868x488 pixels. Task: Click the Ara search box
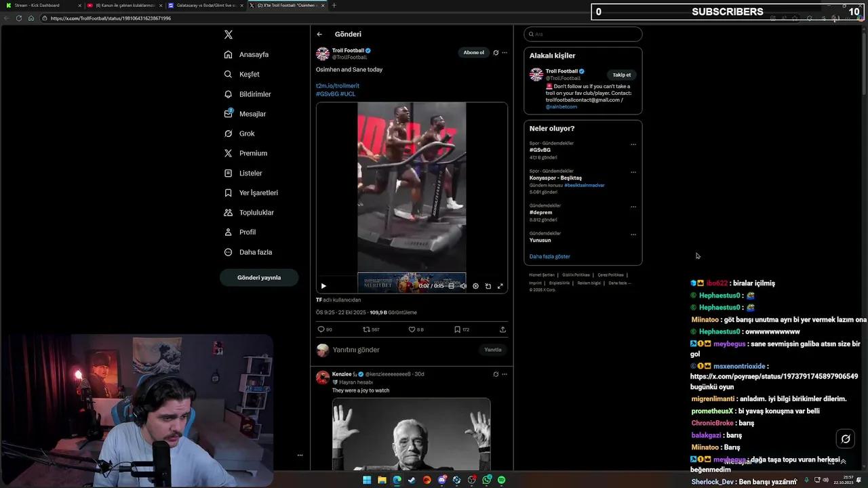pyautogui.click(x=583, y=34)
